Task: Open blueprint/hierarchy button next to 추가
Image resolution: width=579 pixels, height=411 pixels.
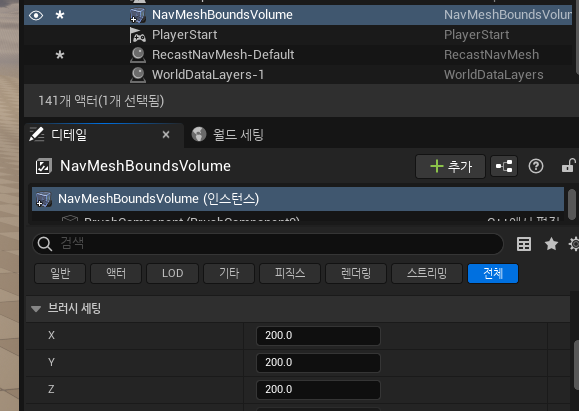Action: point(504,167)
